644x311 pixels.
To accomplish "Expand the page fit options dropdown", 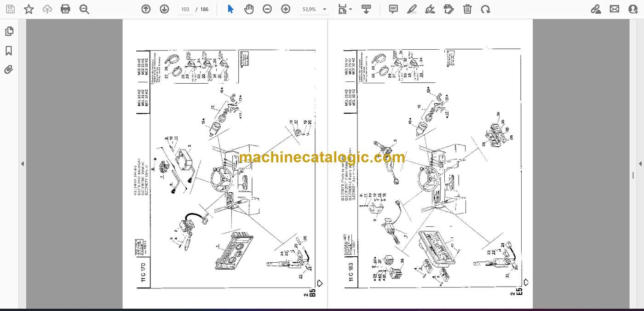I will pyautogui.click(x=345, y=9).
